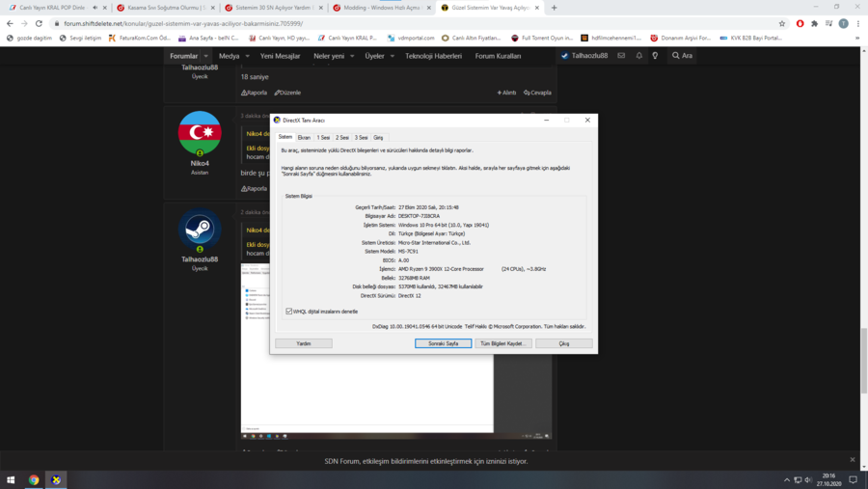Click the Opera extension icon
The height and width of the screenshot is (489, 868).
(x=800, y=23)
